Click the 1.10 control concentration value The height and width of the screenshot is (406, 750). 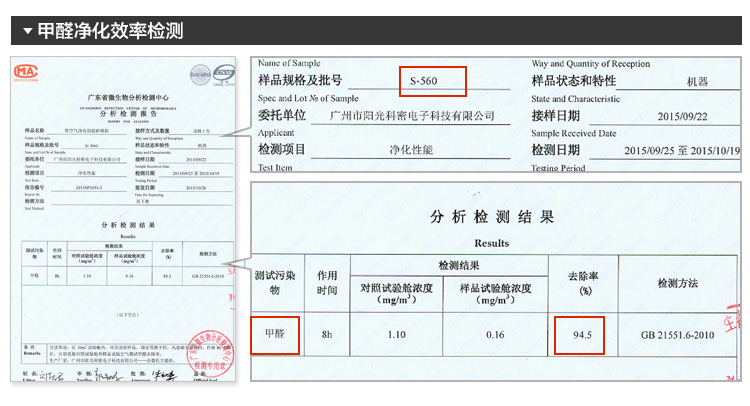pos(397,335)
